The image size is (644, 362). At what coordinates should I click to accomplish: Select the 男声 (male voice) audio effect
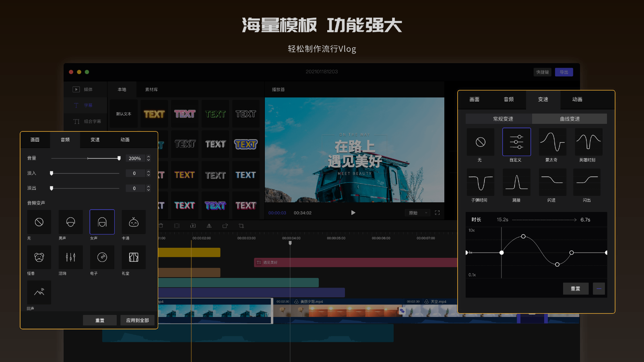click(70, 222)
